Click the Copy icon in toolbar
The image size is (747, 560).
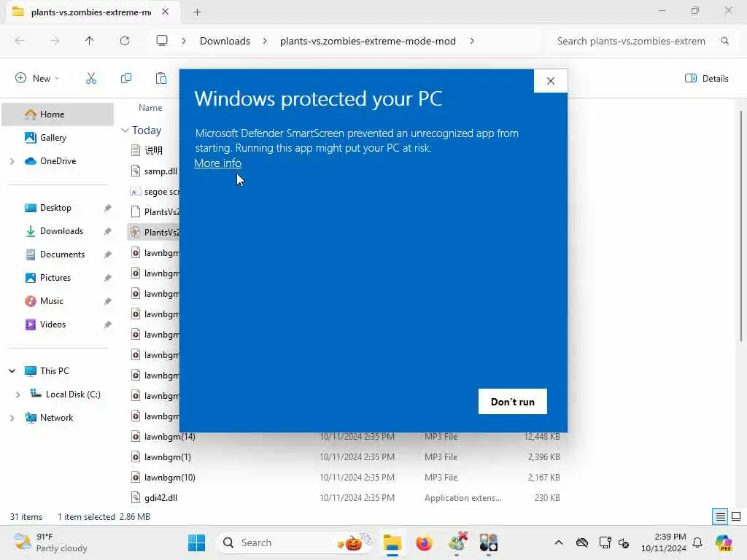[x=126, y=79]
